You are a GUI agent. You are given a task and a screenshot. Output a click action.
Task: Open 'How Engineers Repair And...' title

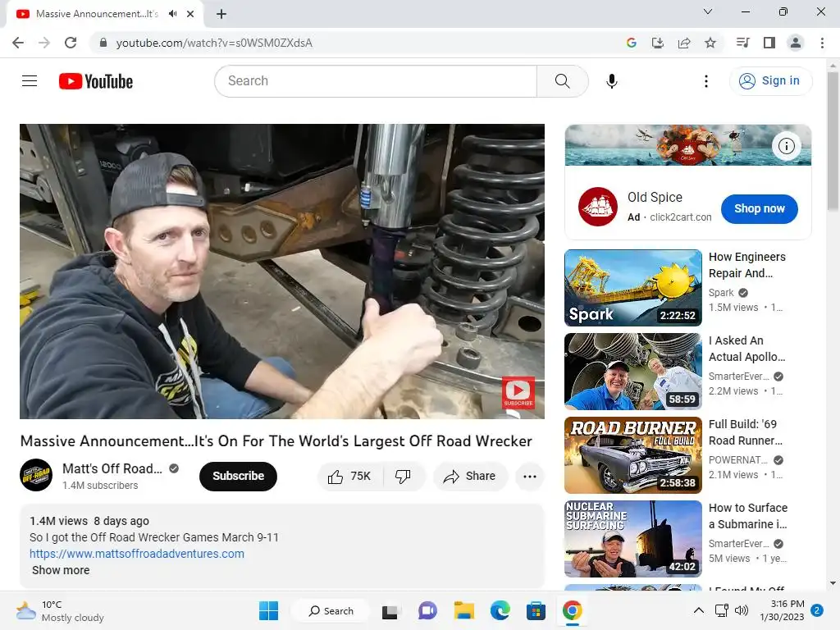pyautogui.click(x=746, y=265)
